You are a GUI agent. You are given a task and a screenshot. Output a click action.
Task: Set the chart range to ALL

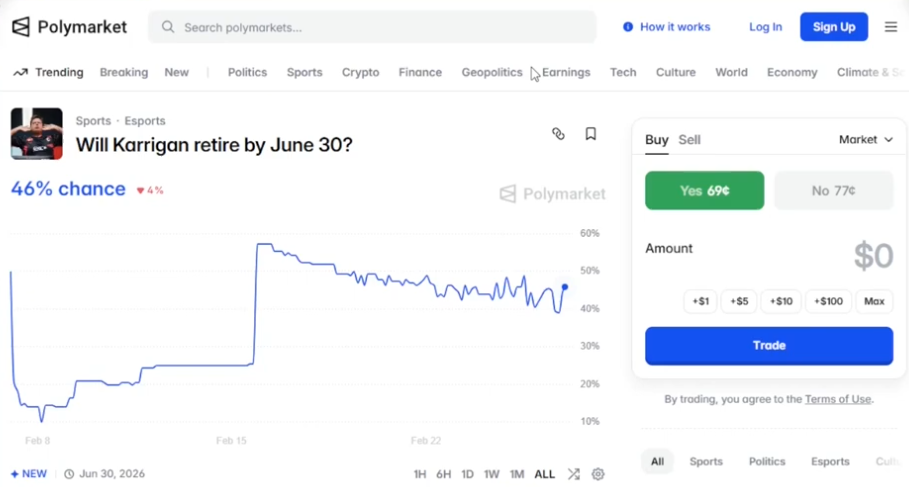pos(544,474)
